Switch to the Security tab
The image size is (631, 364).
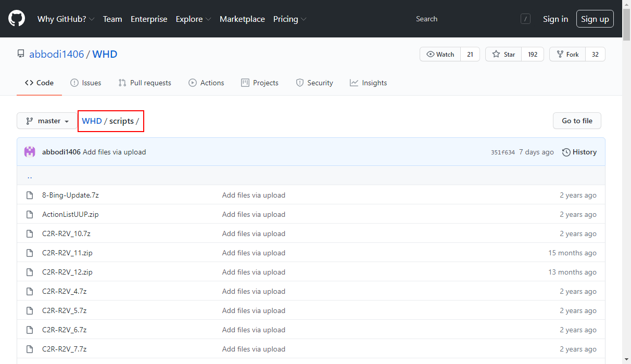coord(314,83)
